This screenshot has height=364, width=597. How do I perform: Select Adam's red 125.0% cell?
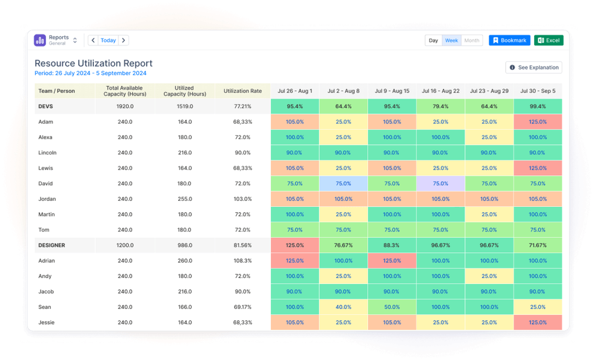(538, 122)
